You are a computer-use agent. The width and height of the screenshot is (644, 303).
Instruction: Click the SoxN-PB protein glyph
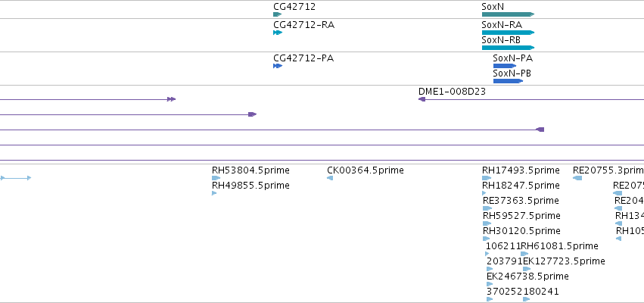(508, 81)
